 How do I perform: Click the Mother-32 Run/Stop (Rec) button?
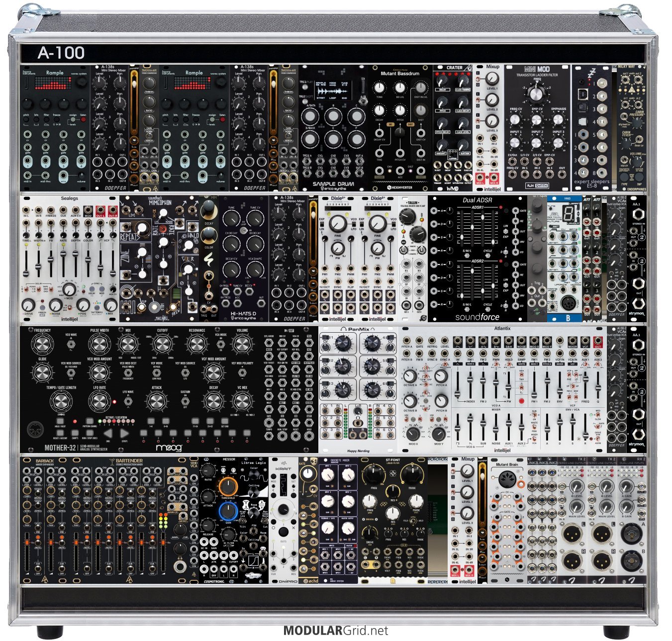pos(89,434)
